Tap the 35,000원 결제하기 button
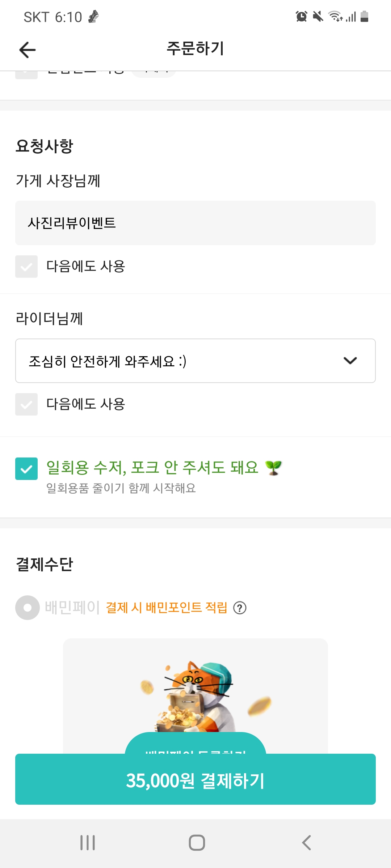Image resolution: width=391 pixels, height=868 pixels. [195, 779]
